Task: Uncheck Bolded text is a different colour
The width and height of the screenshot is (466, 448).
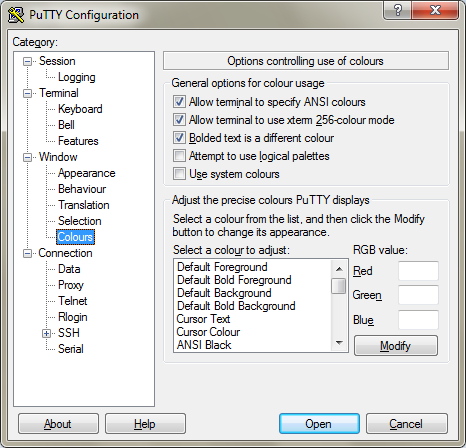Action: (x=179, y=138)
